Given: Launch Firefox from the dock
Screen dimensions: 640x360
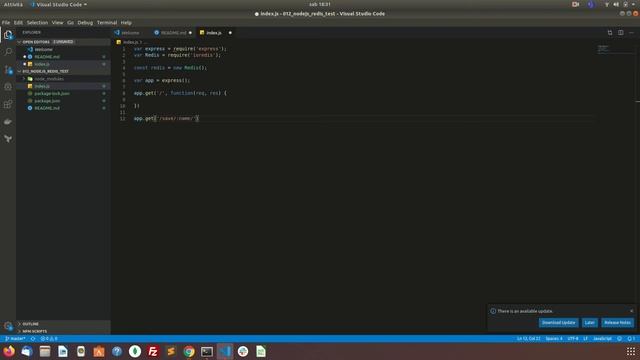Looking at the screenshot, I should point(9,351).
